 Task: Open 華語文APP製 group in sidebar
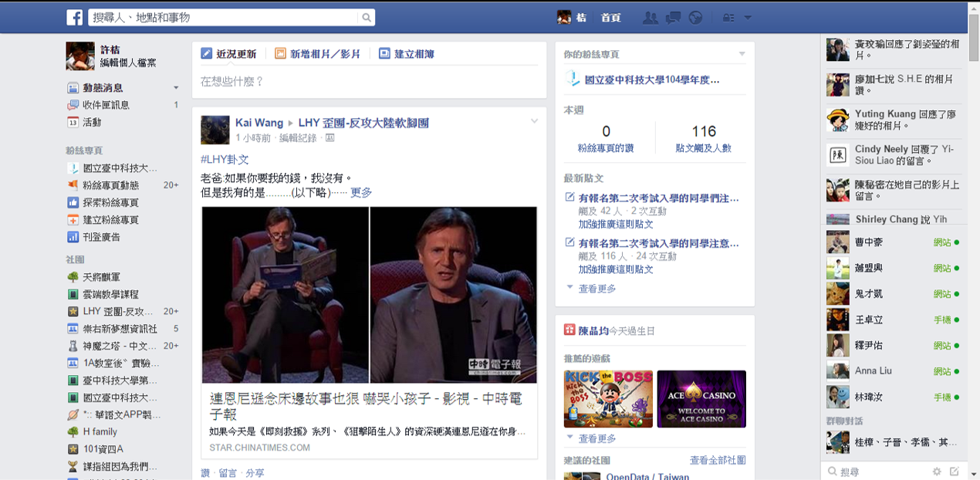point(121,415)
